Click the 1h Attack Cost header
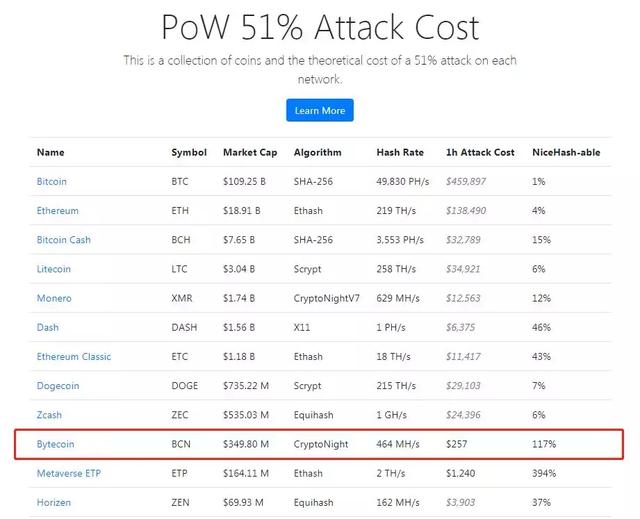 (x=480, y=153)
